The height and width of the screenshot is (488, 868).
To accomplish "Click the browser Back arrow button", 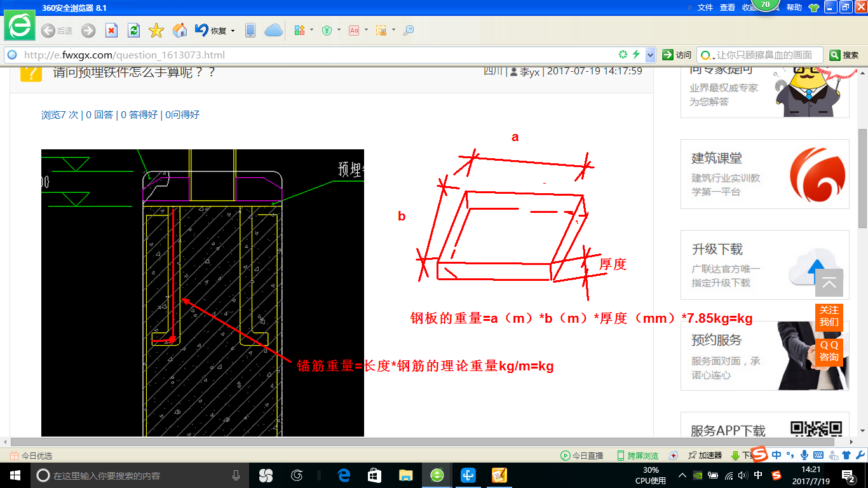I will 48,30.
